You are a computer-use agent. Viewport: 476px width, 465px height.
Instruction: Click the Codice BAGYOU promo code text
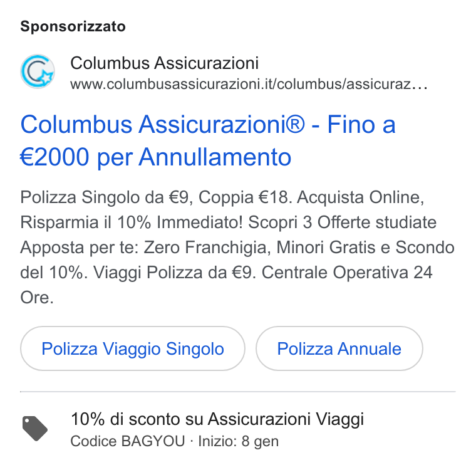tap(128, 441)
